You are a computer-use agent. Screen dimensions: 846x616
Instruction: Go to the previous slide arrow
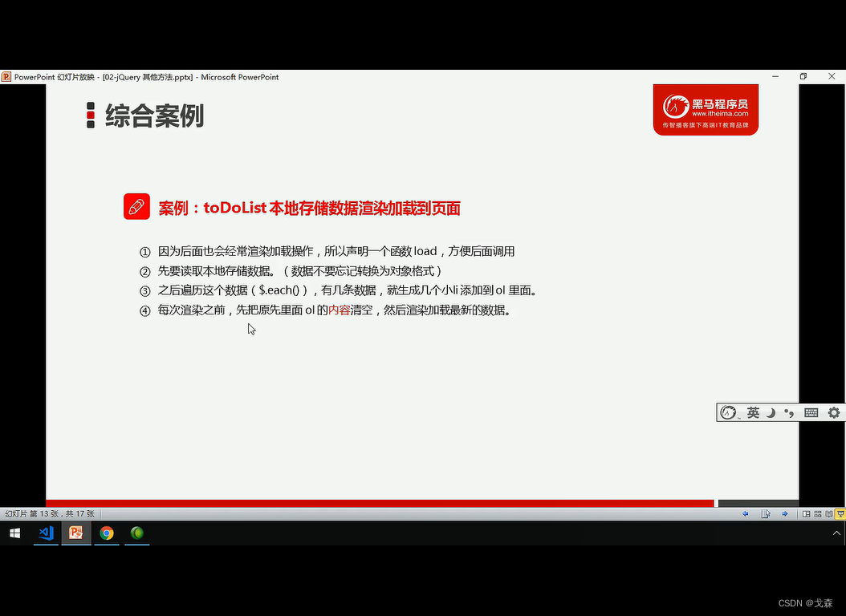pos(745,513)
